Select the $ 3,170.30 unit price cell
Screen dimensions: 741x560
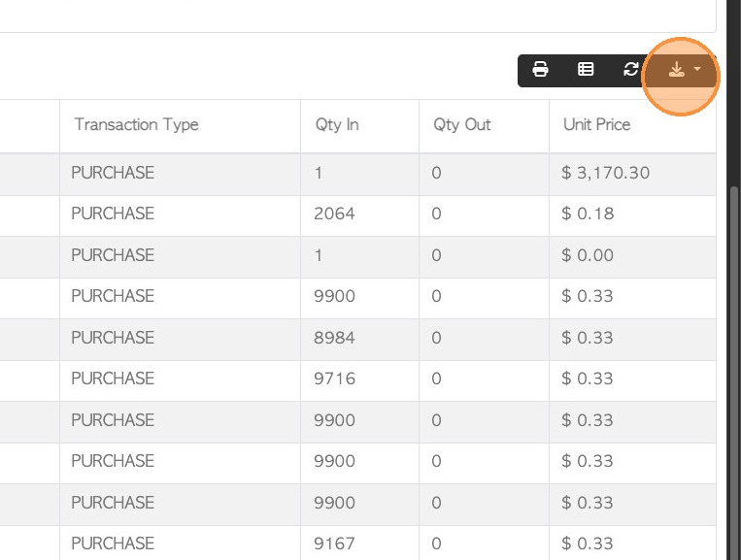click(x=605, y=173)
